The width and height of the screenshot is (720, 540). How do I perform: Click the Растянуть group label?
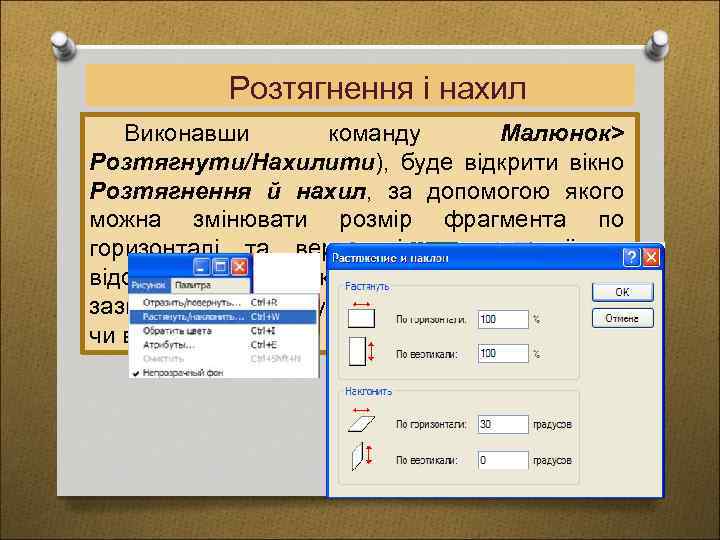367,287
